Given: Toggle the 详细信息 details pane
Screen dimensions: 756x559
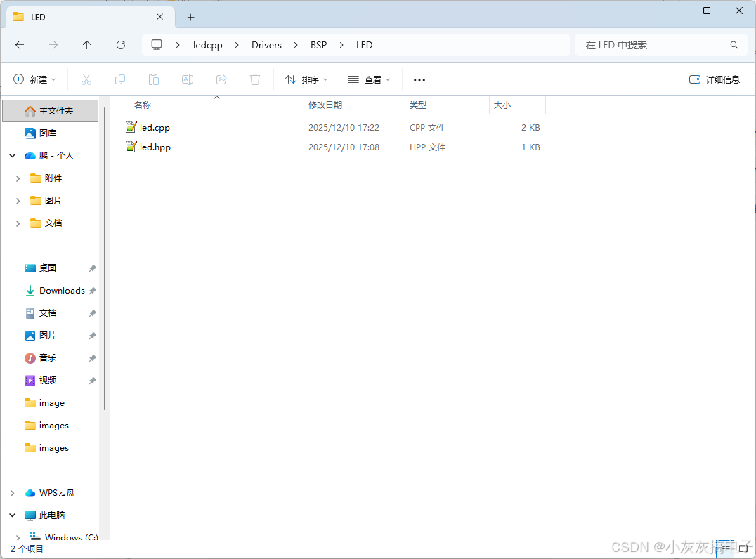Looking at the screenshot, I should pos(714,79).
